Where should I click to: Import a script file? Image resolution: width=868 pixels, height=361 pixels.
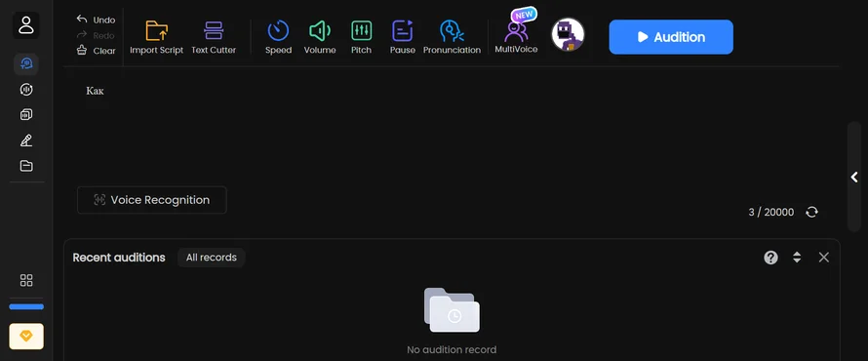[x=157, y=37]
